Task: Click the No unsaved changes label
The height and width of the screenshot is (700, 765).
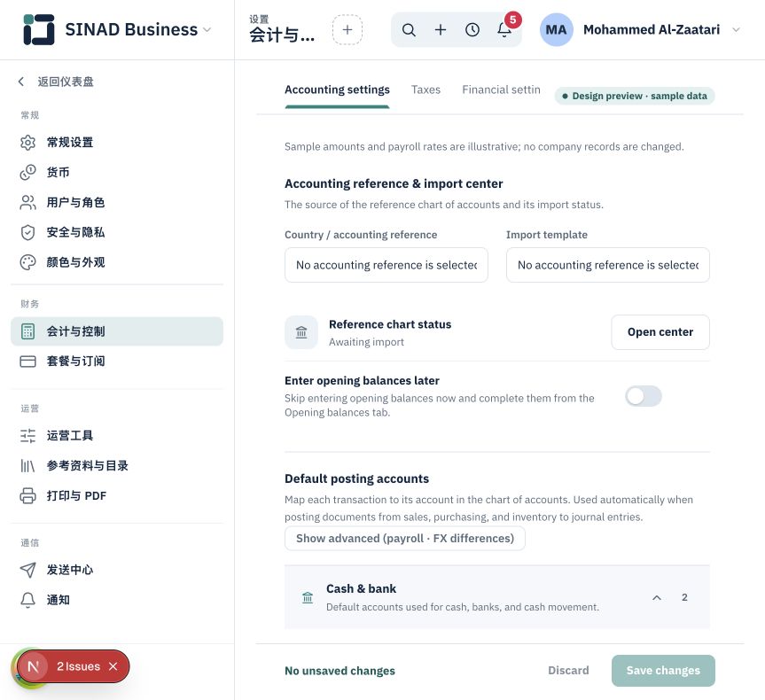Action: point(340,671)
